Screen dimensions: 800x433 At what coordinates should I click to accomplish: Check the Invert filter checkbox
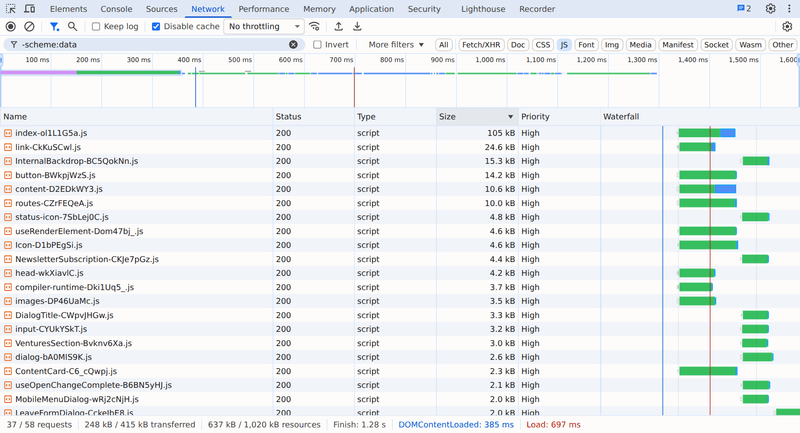[317, 45]
